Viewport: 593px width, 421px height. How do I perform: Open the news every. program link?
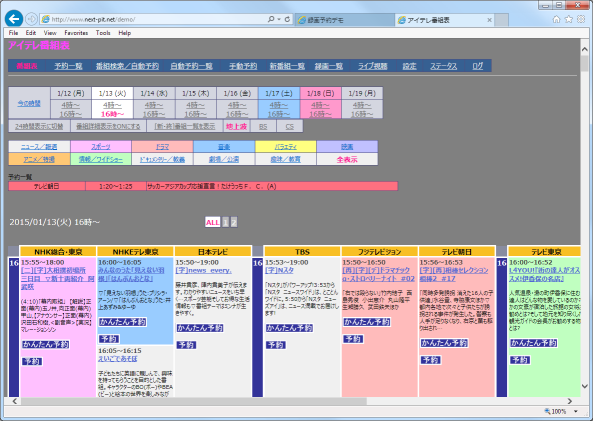pyautogui.click(x=203, y=270)
